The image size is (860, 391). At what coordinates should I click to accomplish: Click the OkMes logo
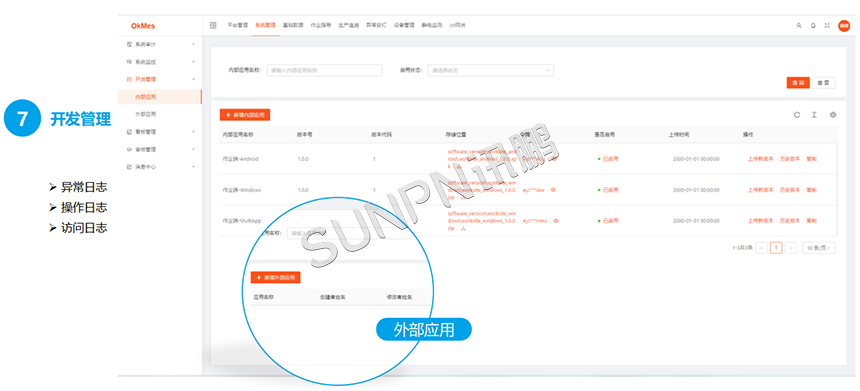pos(143,26)
